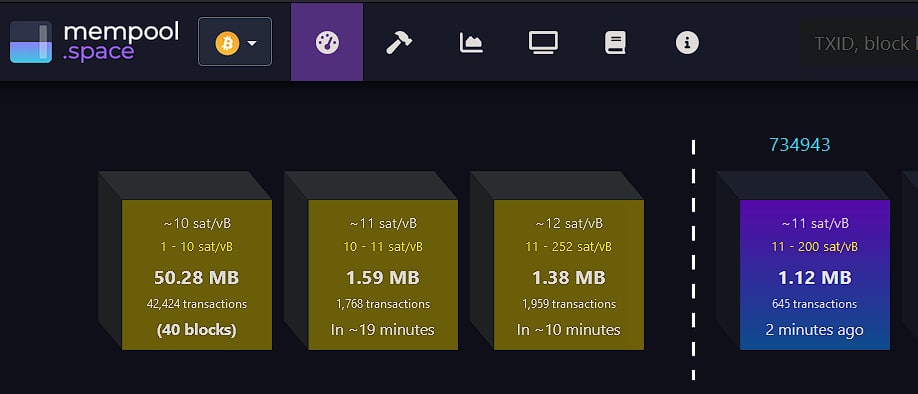Viewport: 918px width, 394px height.
Task: Click the dropdown caret beside Bitcoin icon
Action: [x=252, y=43]
